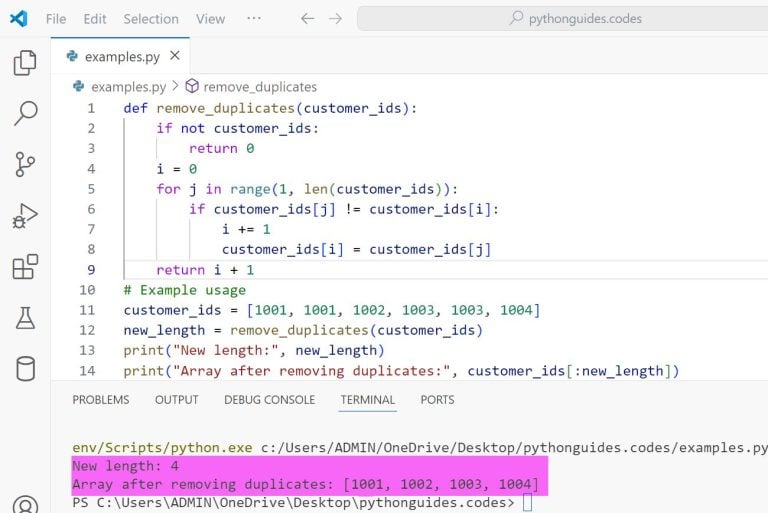Click the print("New length:") line

tap(254, 350)
